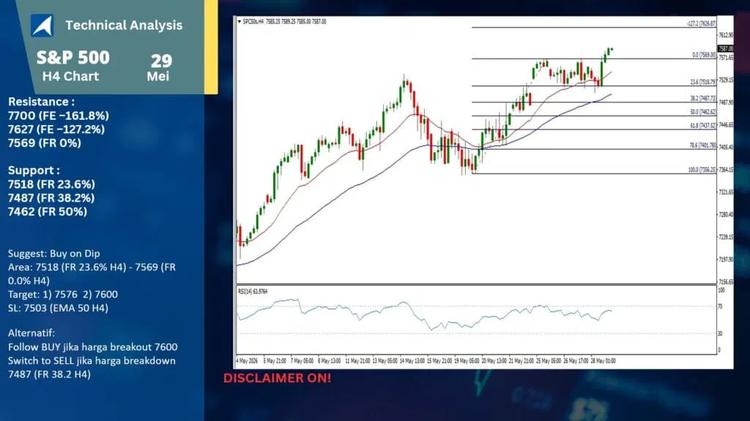The image size is (750, 421).
Task: Click the '38.2 (7487.72)' Fibonacci label
Action: 703,99
